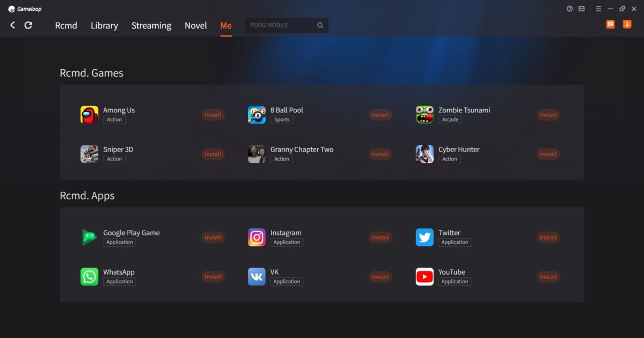Open the Among Us game icon
Image resolution: width=644 pixels, height=338 pixels.
point(89,114)
